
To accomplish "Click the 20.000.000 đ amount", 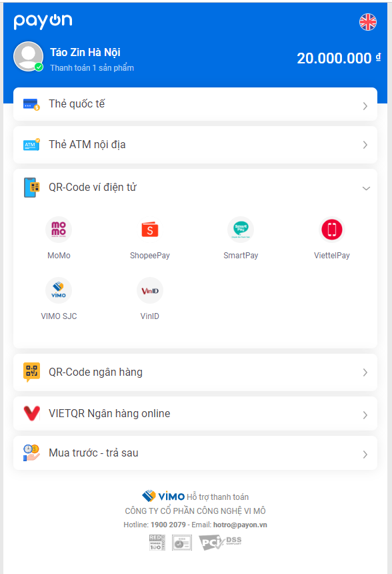I will 339,58.
